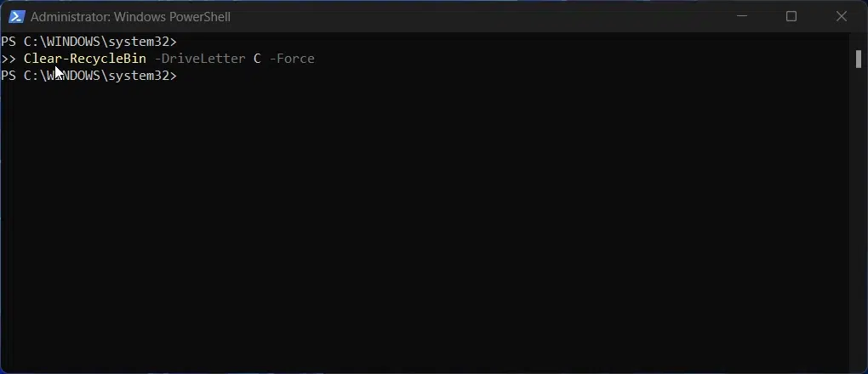
Task: Click the PS label on the first line
Action: [9, 42]
